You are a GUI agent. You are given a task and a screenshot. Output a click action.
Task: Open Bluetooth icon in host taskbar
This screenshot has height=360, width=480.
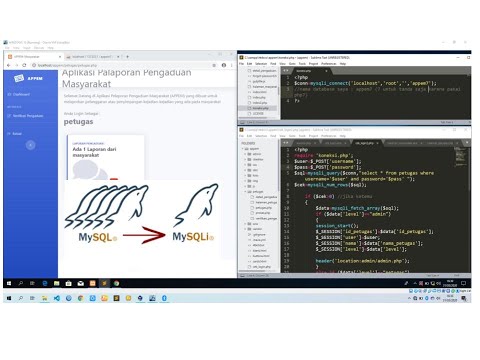(164, 298)
